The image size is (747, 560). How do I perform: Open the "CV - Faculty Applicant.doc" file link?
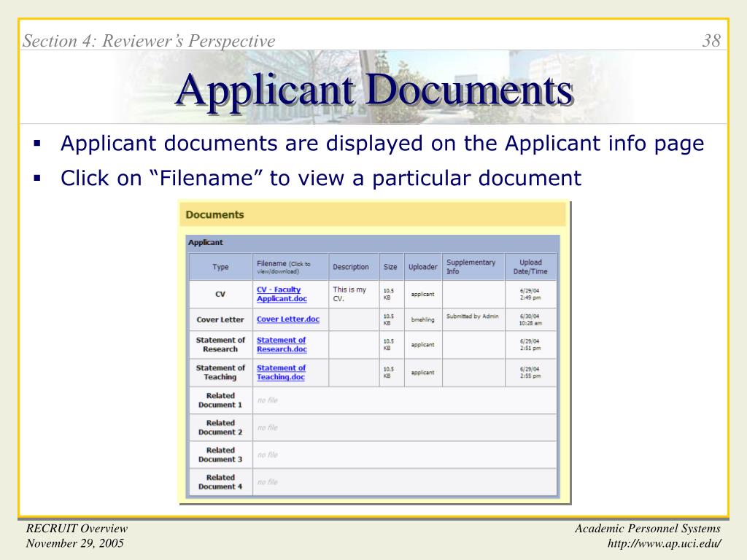[x=282, y=295]
